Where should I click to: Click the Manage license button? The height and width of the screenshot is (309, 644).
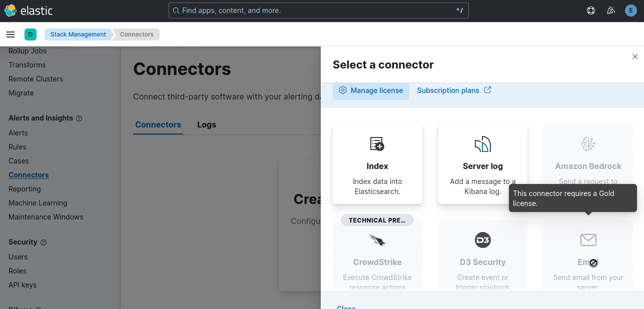[x=371, y=90]
